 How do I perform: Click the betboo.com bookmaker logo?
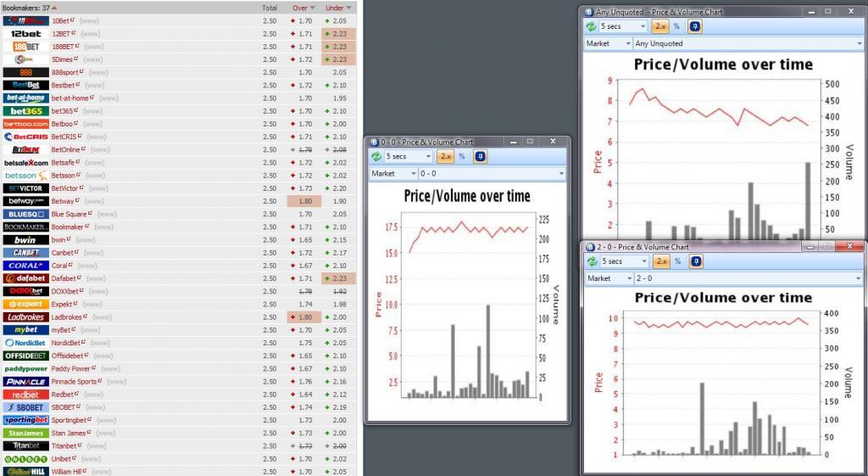coord(26,124)
